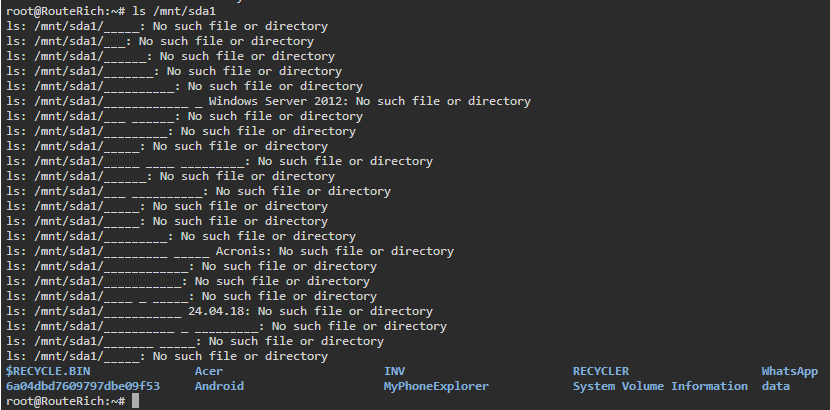Click the data directory name
Image resolution: width=830 pixels, height=410 pixels.
pos(775,386)
